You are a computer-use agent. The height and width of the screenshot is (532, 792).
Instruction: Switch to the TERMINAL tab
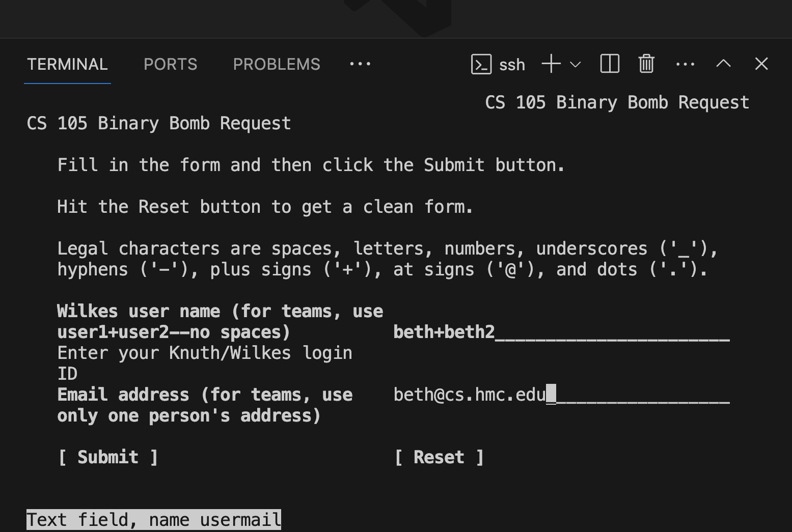pos(67,64)
